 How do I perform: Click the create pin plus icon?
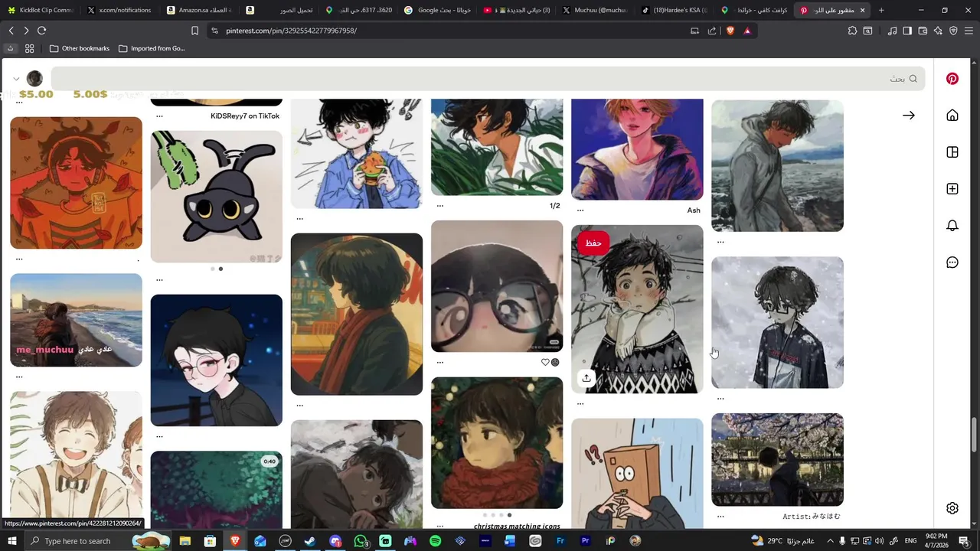952,189
